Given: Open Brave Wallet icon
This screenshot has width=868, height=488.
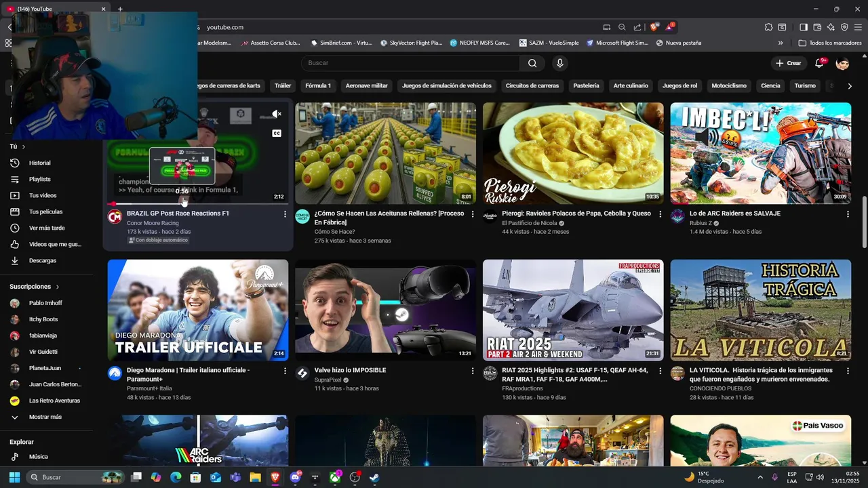Looking at the screenshot, I should pos(817,27).
